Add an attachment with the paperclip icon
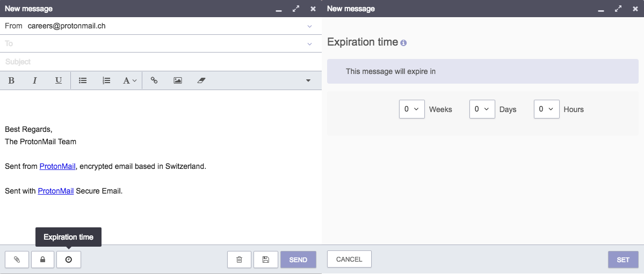Image resolution: width=644 pixels, height=274 pixels. (x=17, y=259)
